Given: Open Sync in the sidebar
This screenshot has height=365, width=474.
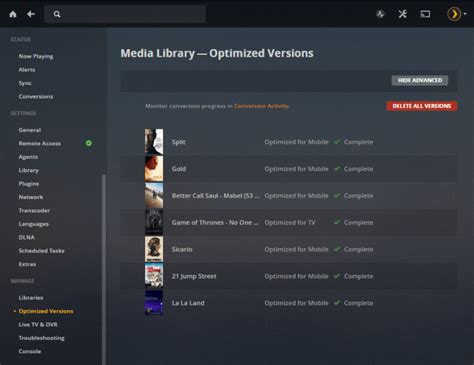Looking at the screenshot, I should [25, 83].
